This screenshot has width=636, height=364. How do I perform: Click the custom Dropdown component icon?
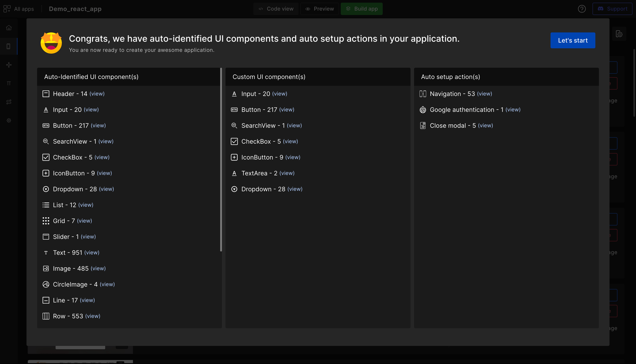234,189
